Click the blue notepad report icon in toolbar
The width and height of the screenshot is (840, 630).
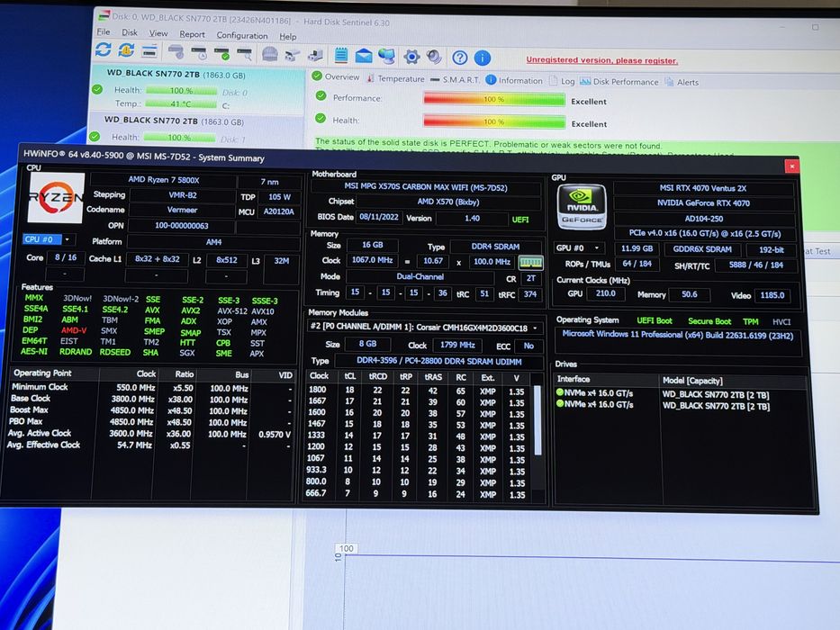click(x=340, y=55)
